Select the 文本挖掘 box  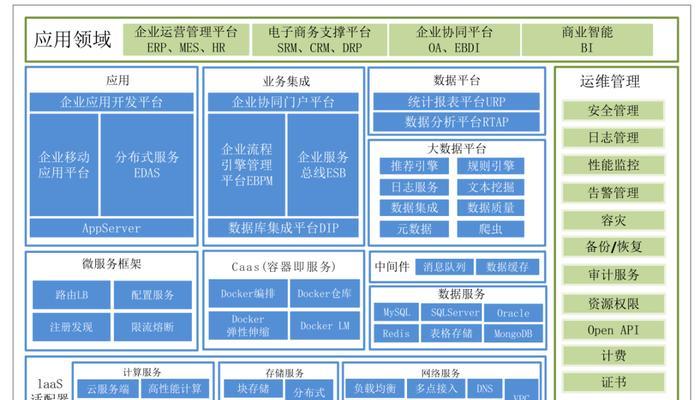click(491, 187)
